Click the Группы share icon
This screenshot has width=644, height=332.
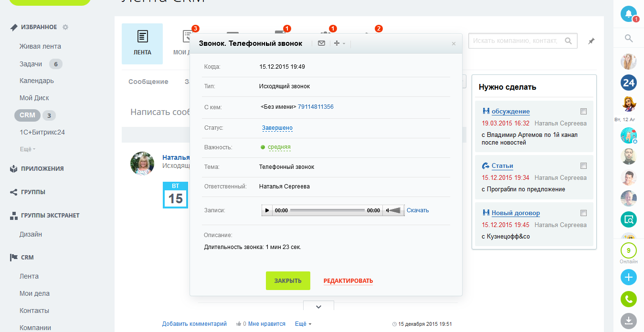tap(14, 192)
